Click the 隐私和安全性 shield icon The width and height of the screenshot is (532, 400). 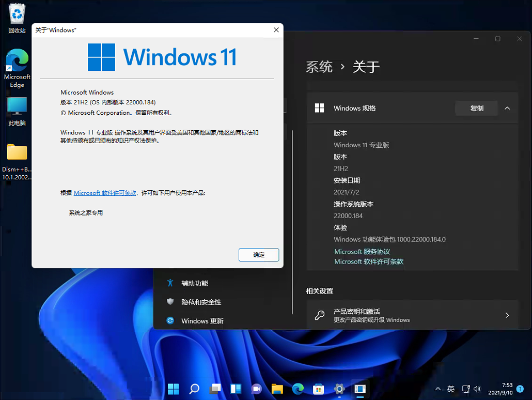click(x=170, y=301)
